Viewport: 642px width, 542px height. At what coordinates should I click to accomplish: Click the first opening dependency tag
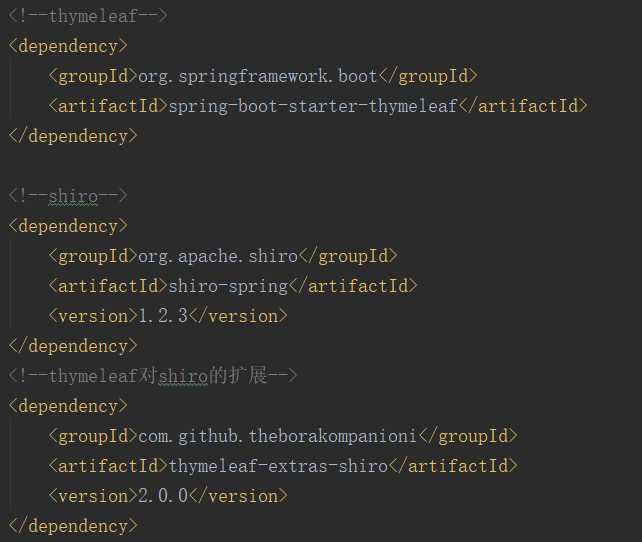pos(68,46)
